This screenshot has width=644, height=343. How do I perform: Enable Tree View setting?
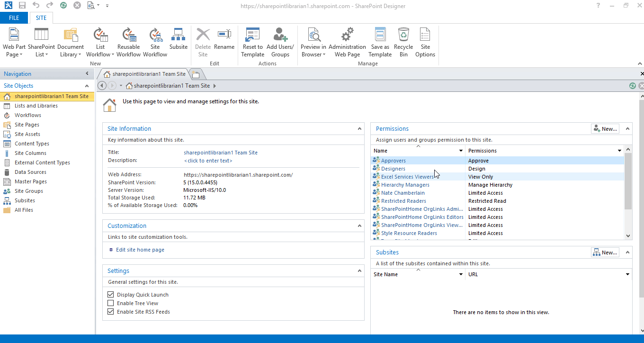(110, 303)
